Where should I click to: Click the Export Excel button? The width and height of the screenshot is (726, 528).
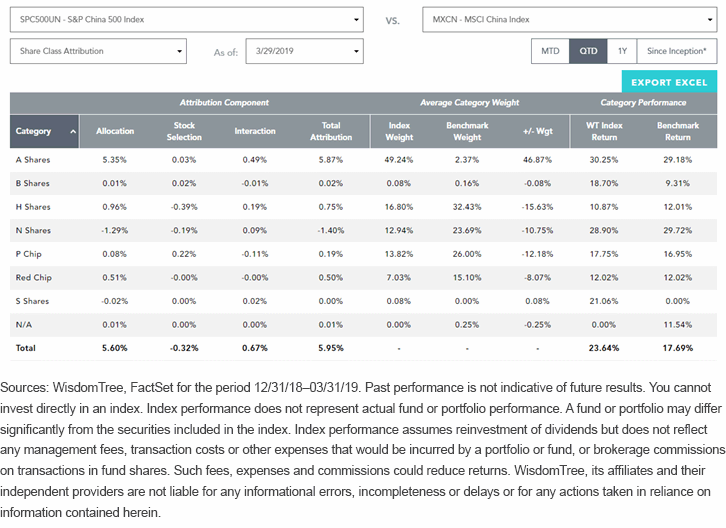[x=669, y=82]
